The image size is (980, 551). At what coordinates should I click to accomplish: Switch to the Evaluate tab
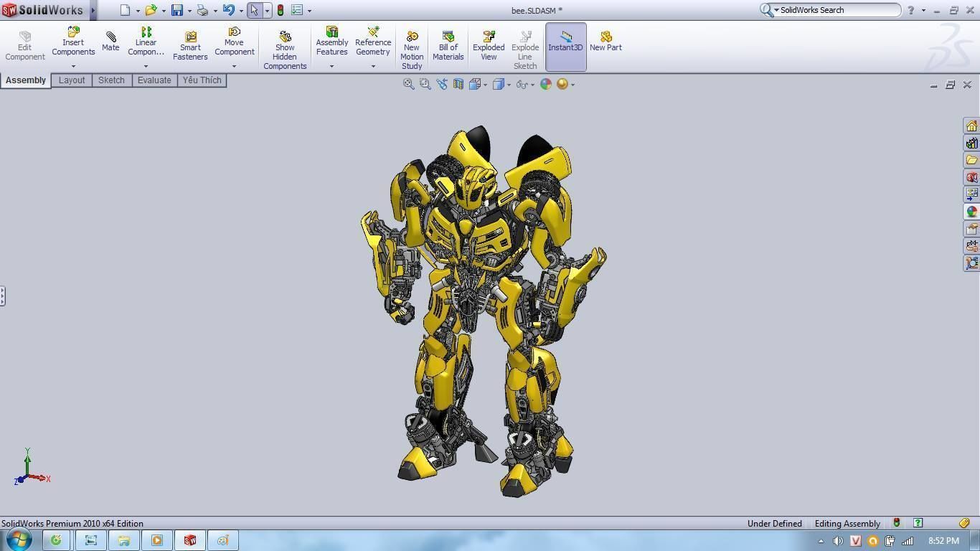point(154,80)
